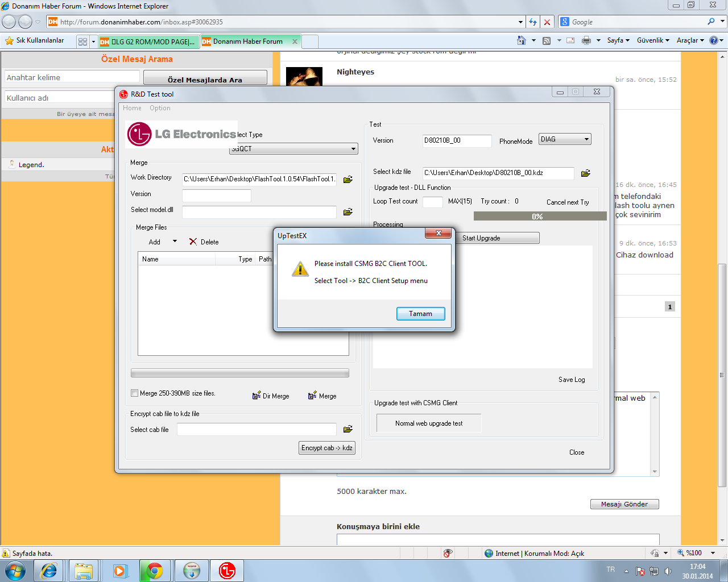Browse for Work Directory folder icon
Image resolution: width=728 pixels, height=582 pixels.
[x=348, y=179]
